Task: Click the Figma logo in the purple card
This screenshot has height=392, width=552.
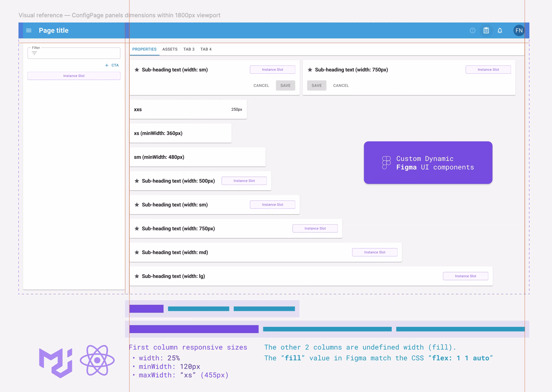Action: coord(386,163)
